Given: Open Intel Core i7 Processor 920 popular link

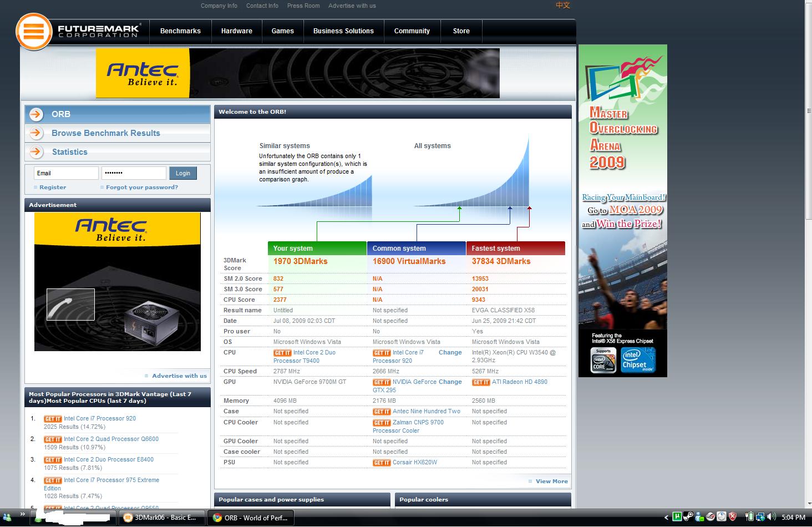Looking at the screenshot, I should (100, 419).
